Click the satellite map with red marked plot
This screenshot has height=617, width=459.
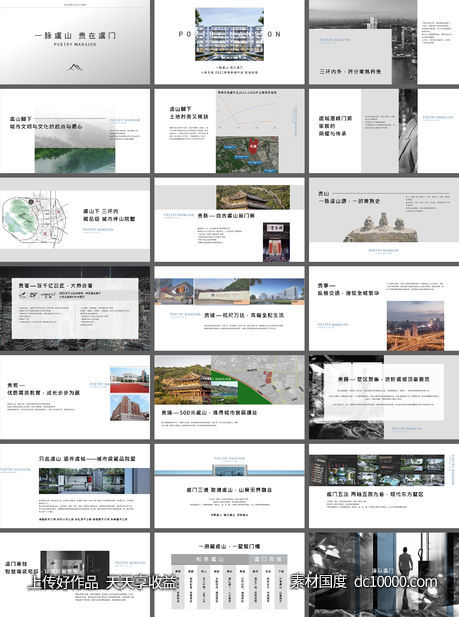247,155
